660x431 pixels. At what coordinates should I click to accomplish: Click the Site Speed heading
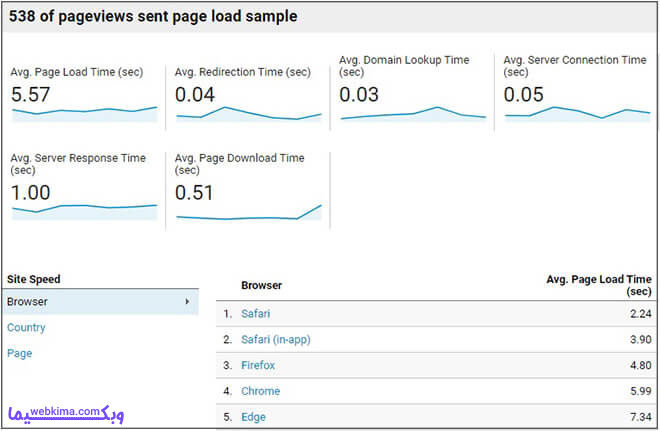point(34,279)
